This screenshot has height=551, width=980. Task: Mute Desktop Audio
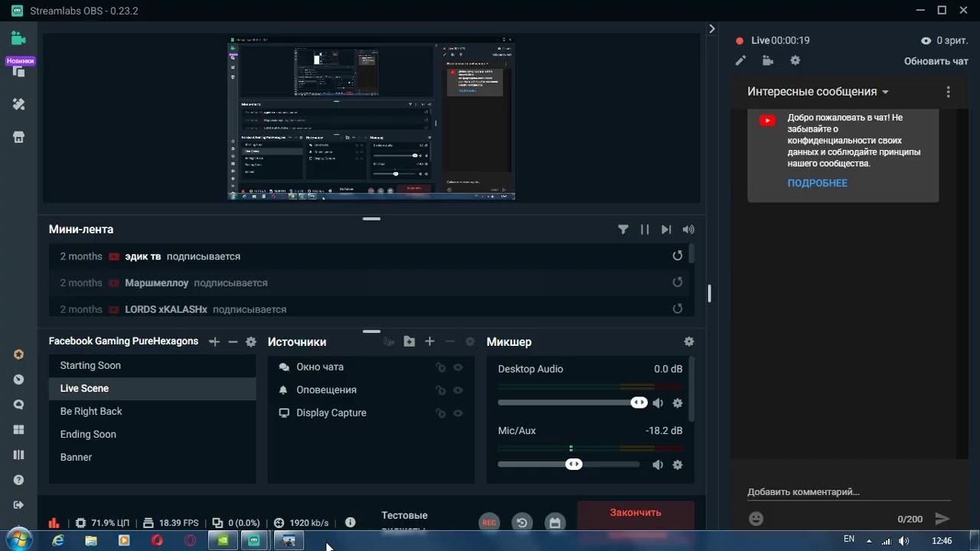[x=658, y=403]
